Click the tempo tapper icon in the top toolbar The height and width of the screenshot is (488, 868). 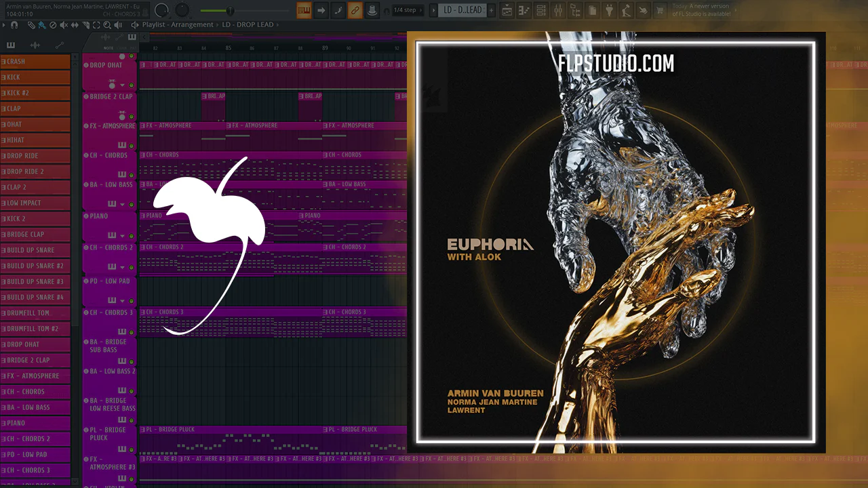point(627,10)
